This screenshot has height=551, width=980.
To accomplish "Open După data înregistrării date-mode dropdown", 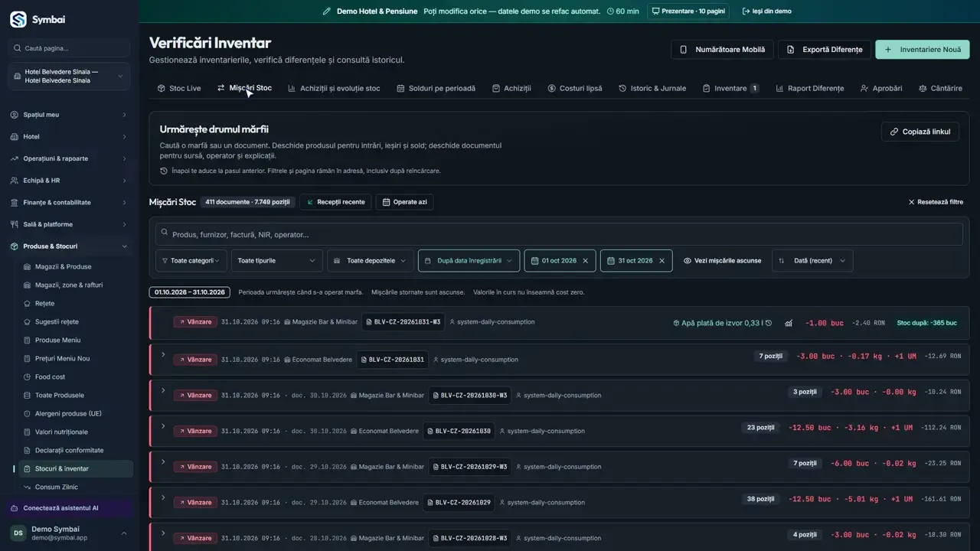I will click(469, 261).
